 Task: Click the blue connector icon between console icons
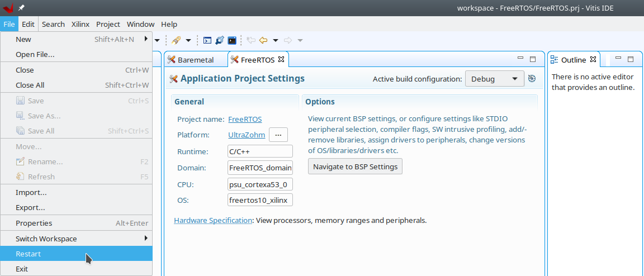219,40
